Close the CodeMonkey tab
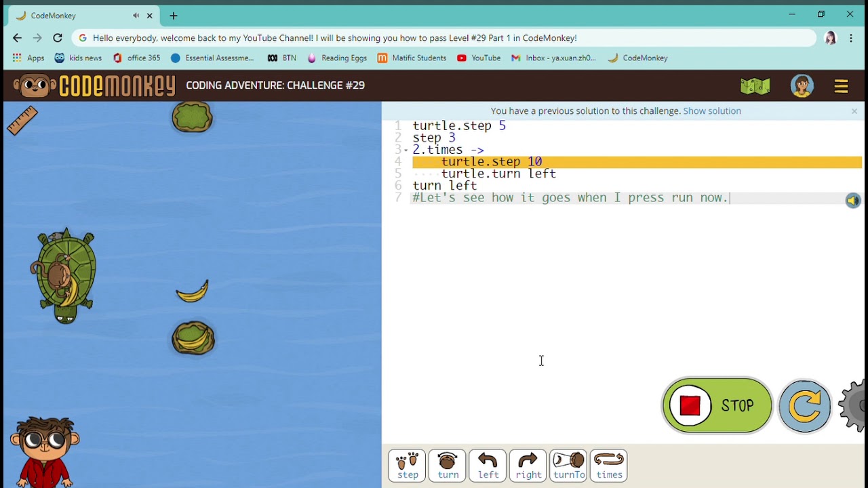 tap(150, 16)
